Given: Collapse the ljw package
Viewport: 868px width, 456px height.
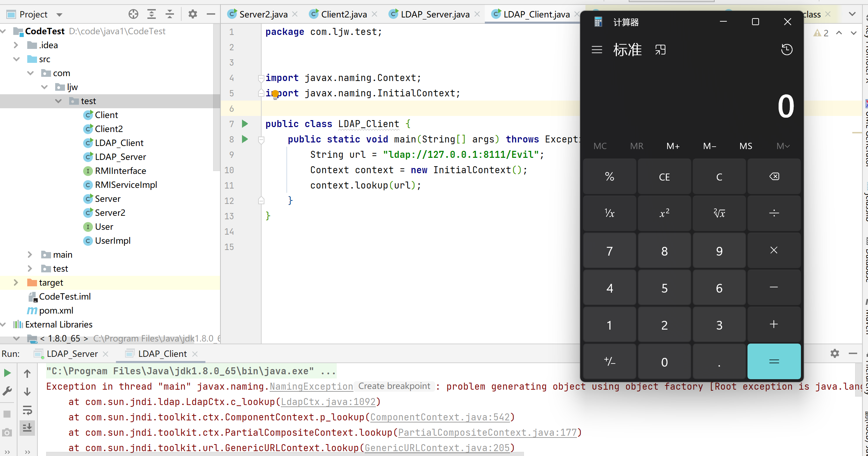Looking at the screenshot, I should coord(44,87).
